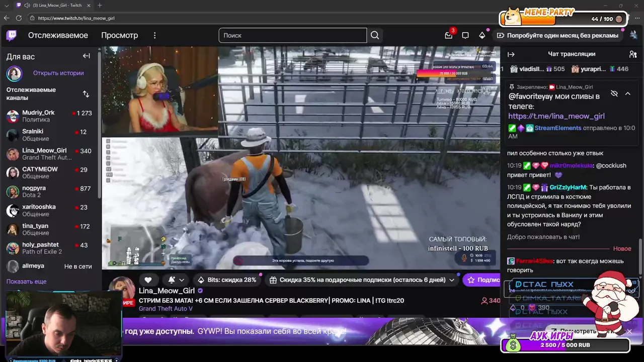The height and width of the screenshot is (362, 644).
Task: View site information lock icon
Action: [32, 18]
